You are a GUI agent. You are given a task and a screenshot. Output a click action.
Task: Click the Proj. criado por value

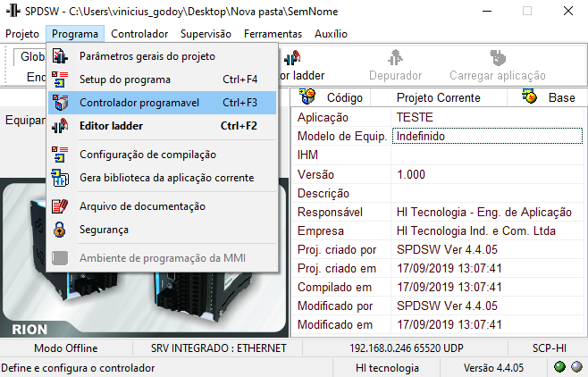click(488, 249)
